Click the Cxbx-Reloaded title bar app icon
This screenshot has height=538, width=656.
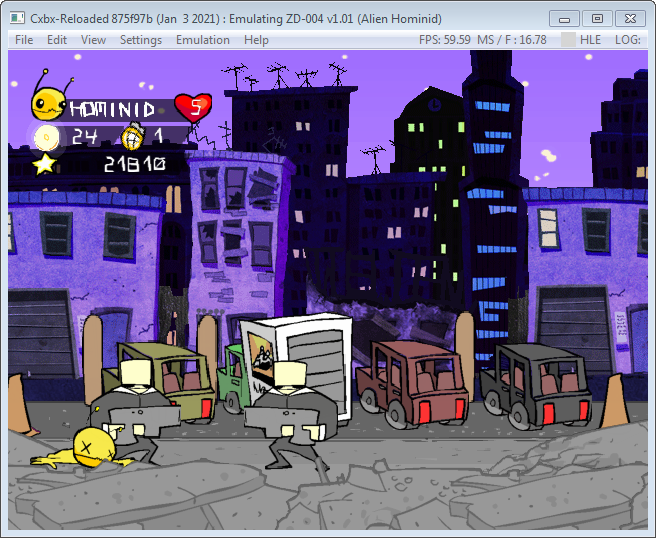(17, 18)
